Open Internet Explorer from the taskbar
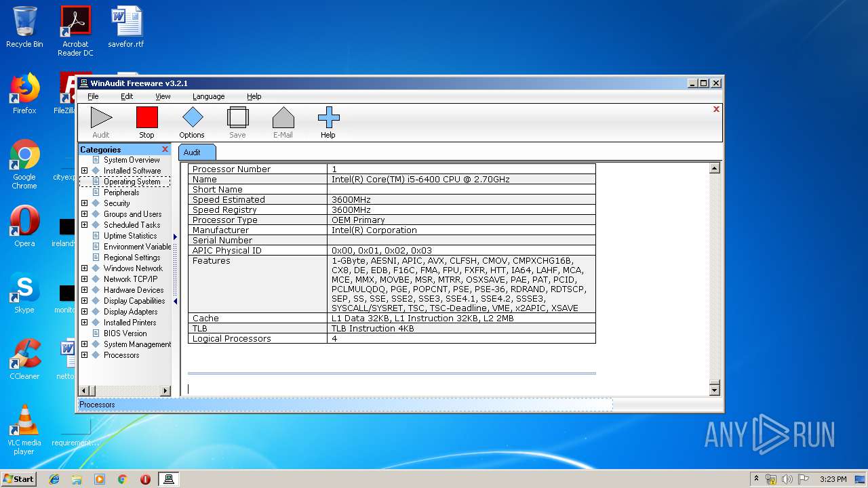The height and width of the screenshot is (488, 868). tap(54, 479)
